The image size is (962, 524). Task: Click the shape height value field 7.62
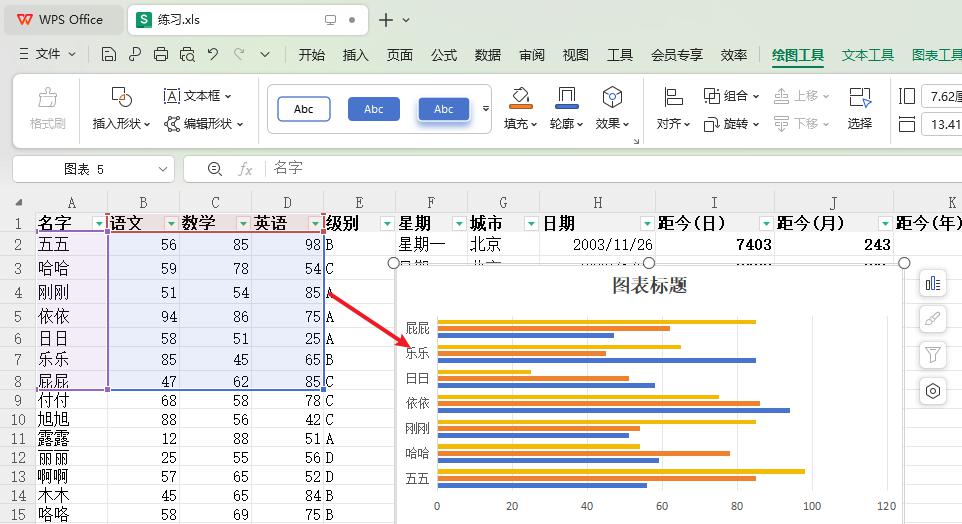point(942,96)
